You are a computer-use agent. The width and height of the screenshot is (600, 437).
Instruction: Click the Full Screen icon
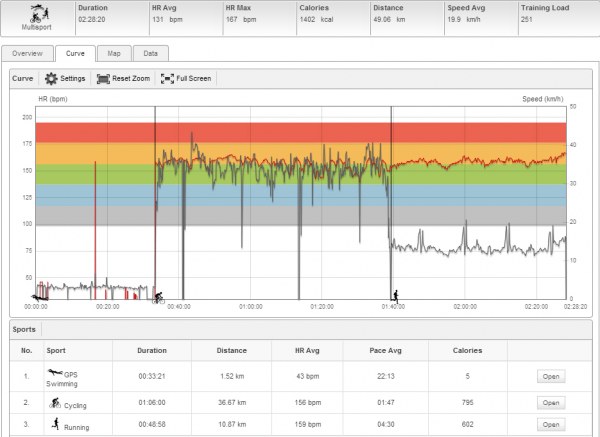pyautogui.click(x=167, y=79)
